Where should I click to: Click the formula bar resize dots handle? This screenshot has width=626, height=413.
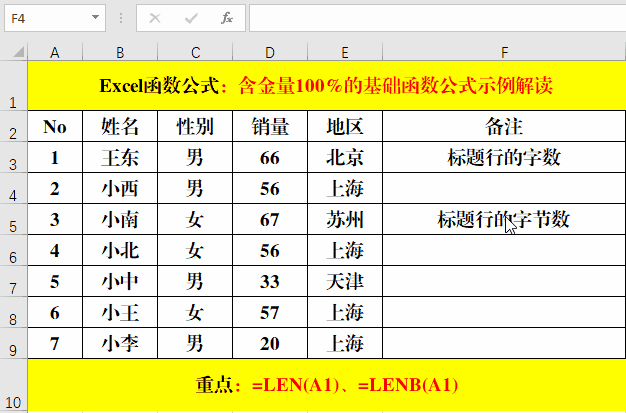click(121, 18)
